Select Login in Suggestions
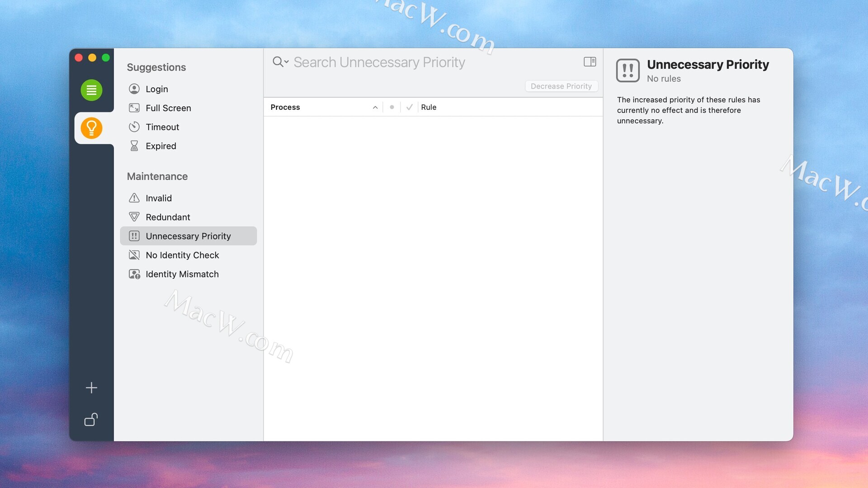Screen dimensions: 868x488 tap(156, 89)
